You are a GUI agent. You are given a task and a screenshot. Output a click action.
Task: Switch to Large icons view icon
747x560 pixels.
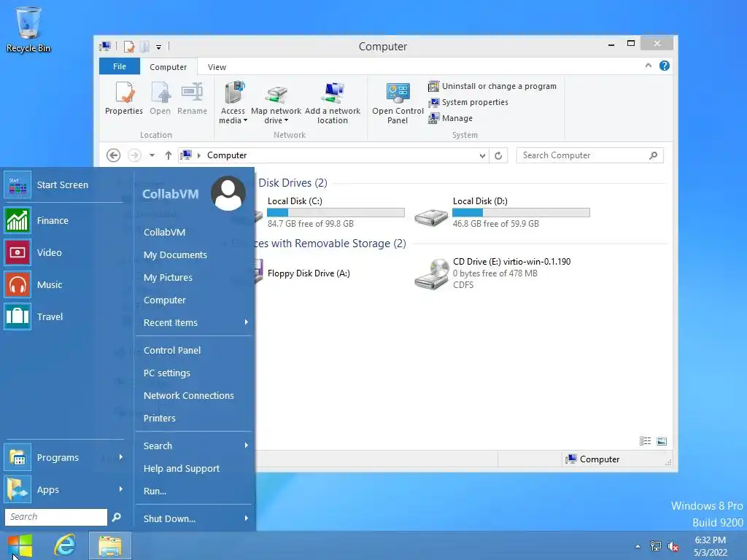coord(662,441)
